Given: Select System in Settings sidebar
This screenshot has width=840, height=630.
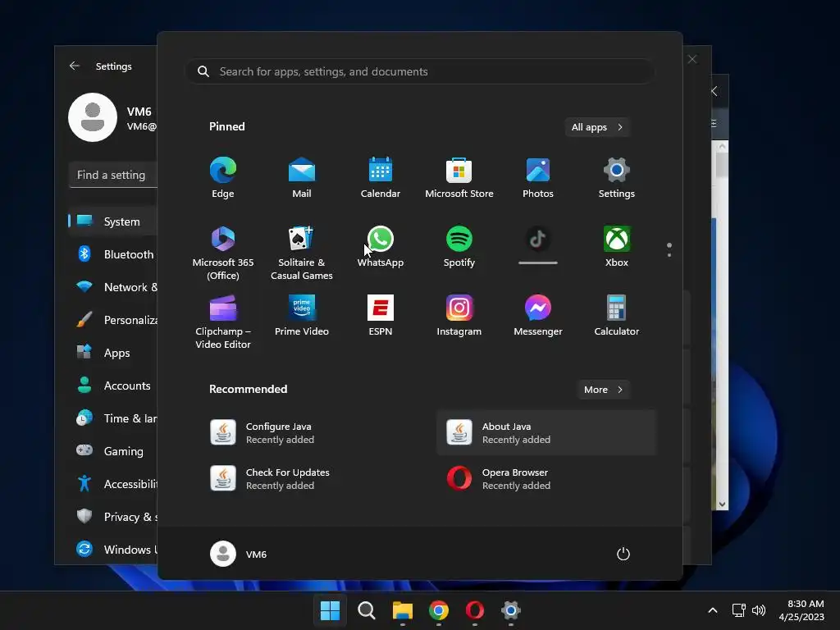Looking at the screenshot, I should coord(112,221).
